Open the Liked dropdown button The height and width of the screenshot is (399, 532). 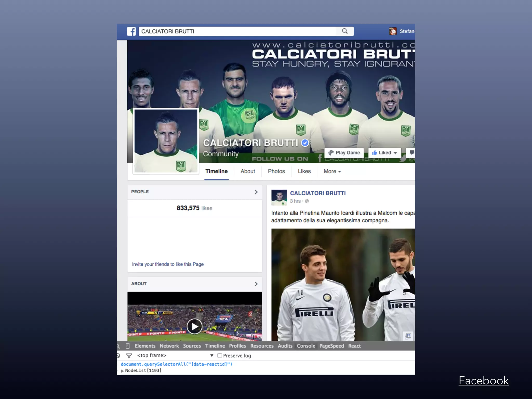click(x=384, y=153)
